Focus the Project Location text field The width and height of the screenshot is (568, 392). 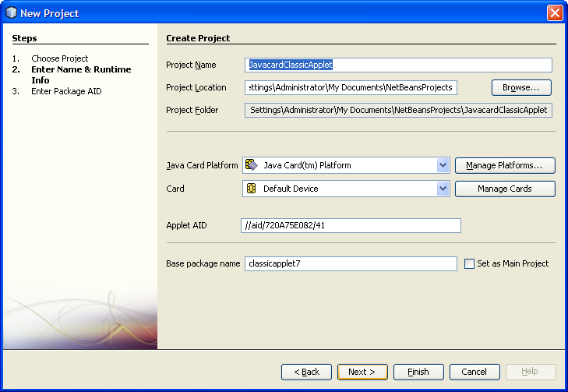pyautogui.click(x=351, y=87)
